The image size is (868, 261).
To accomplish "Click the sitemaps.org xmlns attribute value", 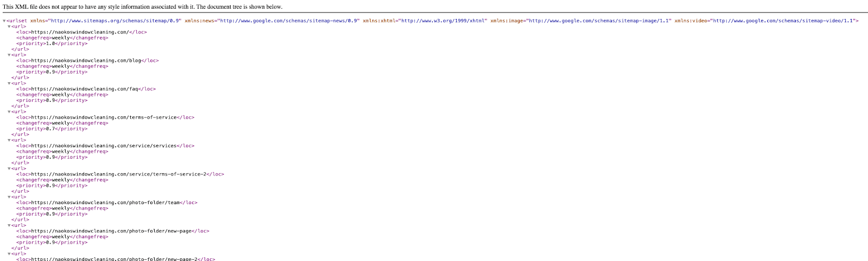I will pyautogui.click(x=115, y=21).
